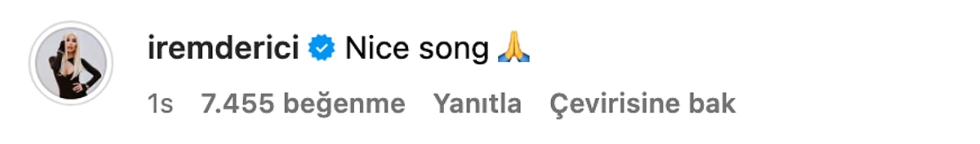Click the circular profile photo of iremderici
This screenshot has height=144, width=980.
click(71, 63)
